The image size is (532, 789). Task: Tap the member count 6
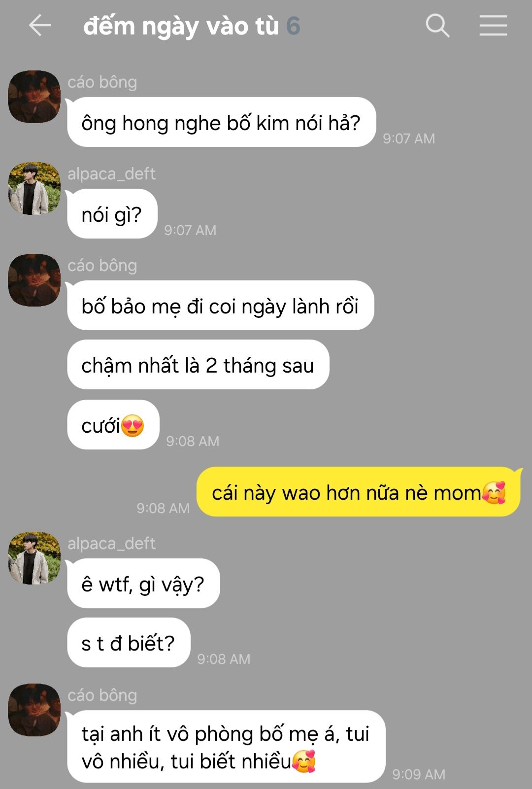click(x=293, y=26)
